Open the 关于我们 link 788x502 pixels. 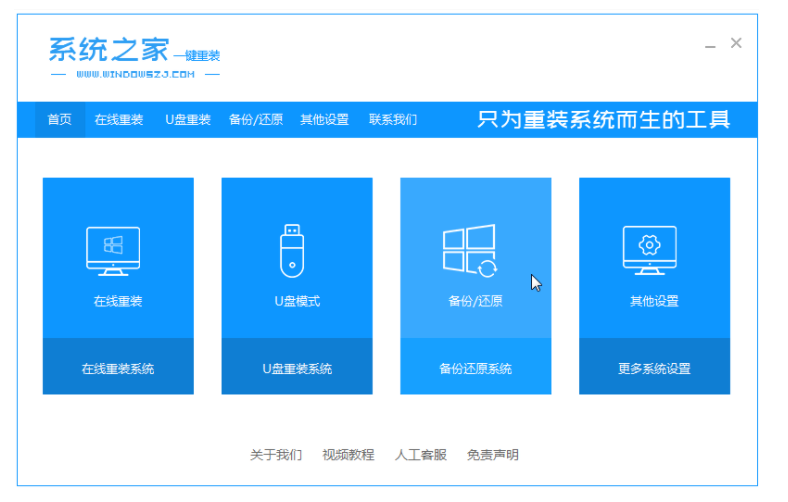click(x=276, y=454)
